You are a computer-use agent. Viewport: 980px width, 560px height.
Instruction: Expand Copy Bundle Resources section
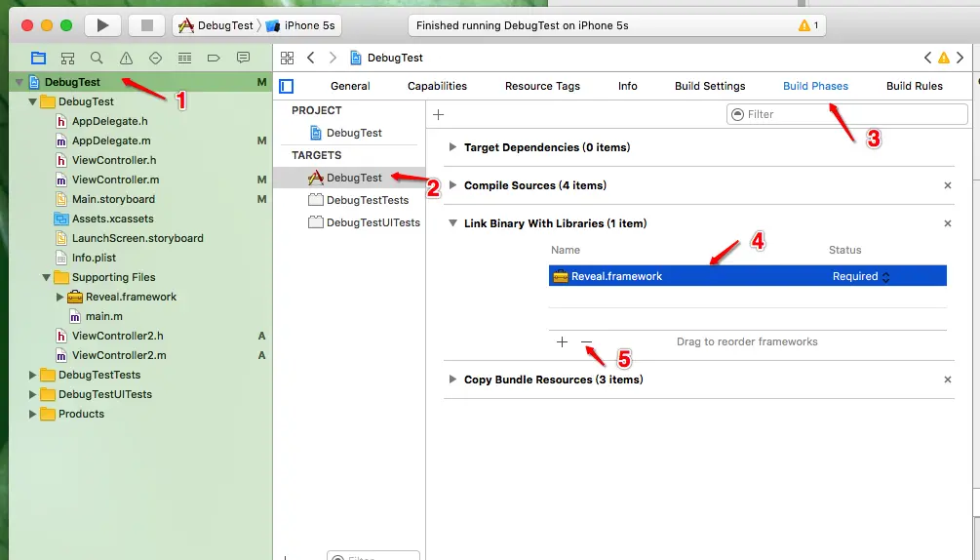452,380
